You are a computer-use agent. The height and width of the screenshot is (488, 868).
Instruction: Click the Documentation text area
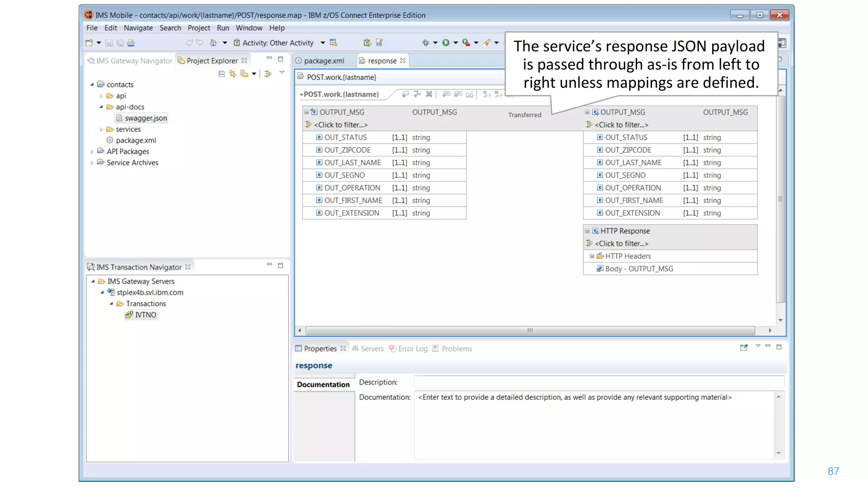pyautogui.click(x=595, y=425)
